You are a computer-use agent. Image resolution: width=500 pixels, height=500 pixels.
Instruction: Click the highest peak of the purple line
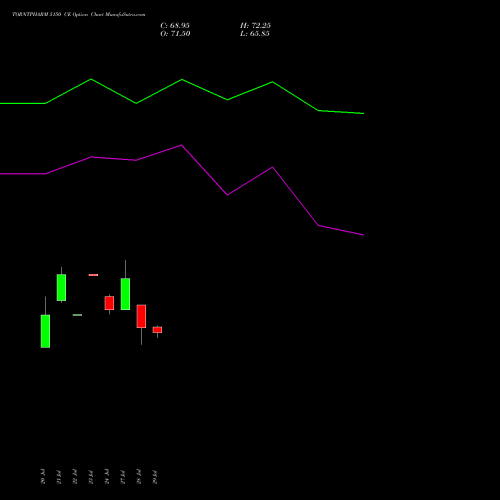point(182,145)
